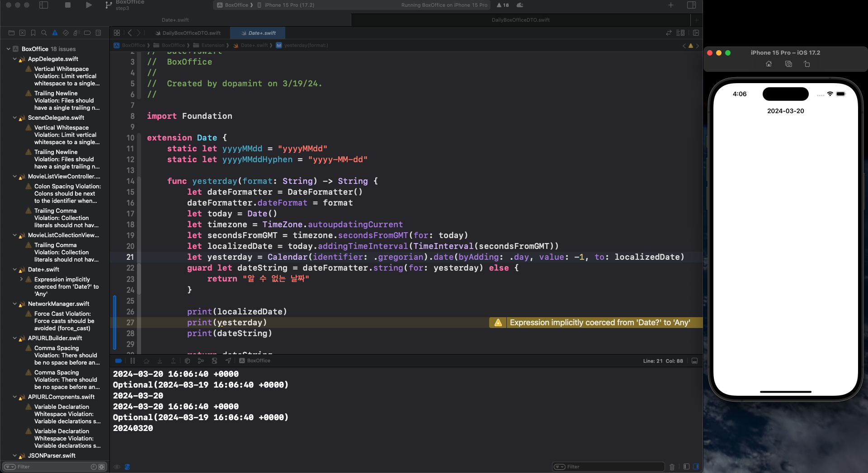Pause program execution in the debug bar
Image resolution: width=868 pixels, height=473 pixels.
[x=132, y=361]
